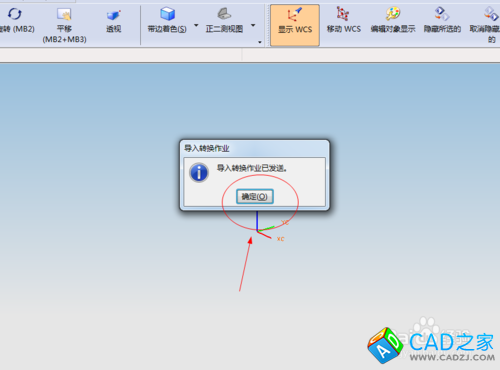Activate the 平移 (MB2+MB3) pan tool
Image resolution: width=500 pixels, height=370 pixels.
point(64,25)
